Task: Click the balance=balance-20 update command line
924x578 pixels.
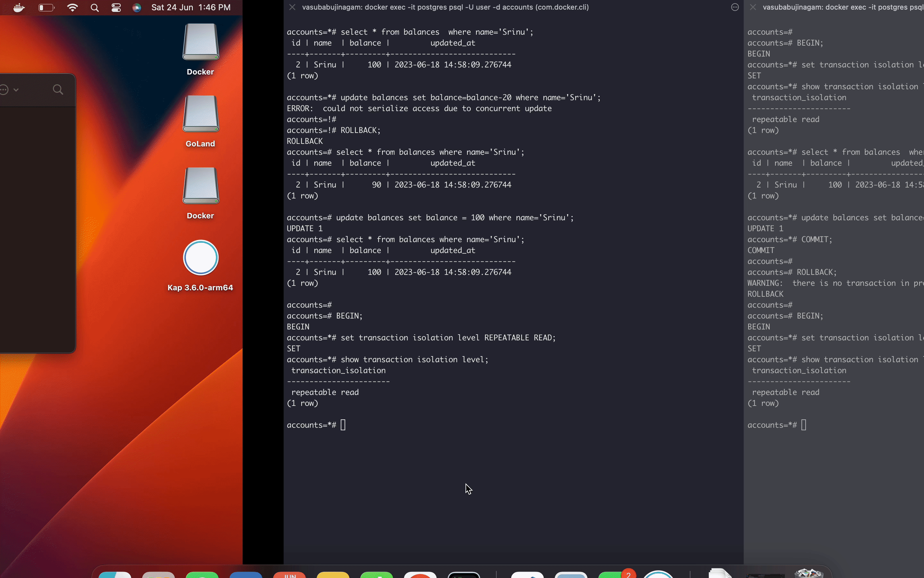Action: click(444, 98)
